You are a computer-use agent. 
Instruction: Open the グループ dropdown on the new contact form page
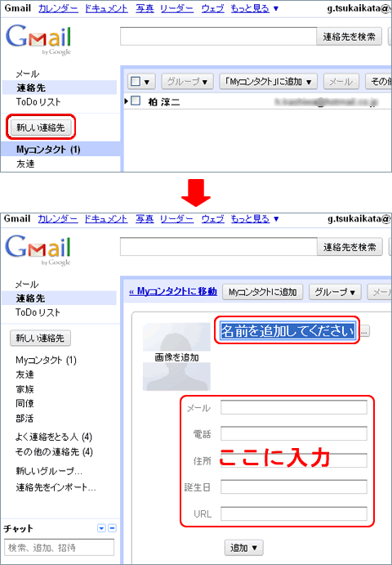pos(335,292)
